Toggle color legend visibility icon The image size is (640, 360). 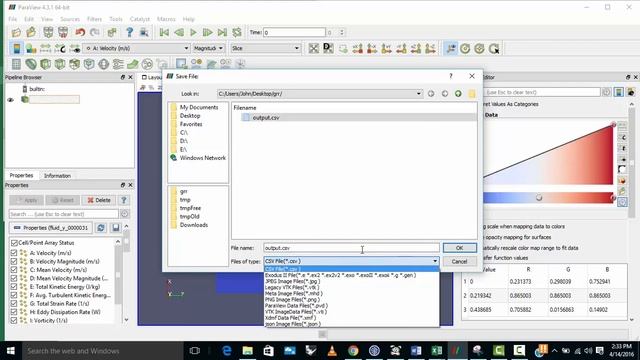click(17, 49)
